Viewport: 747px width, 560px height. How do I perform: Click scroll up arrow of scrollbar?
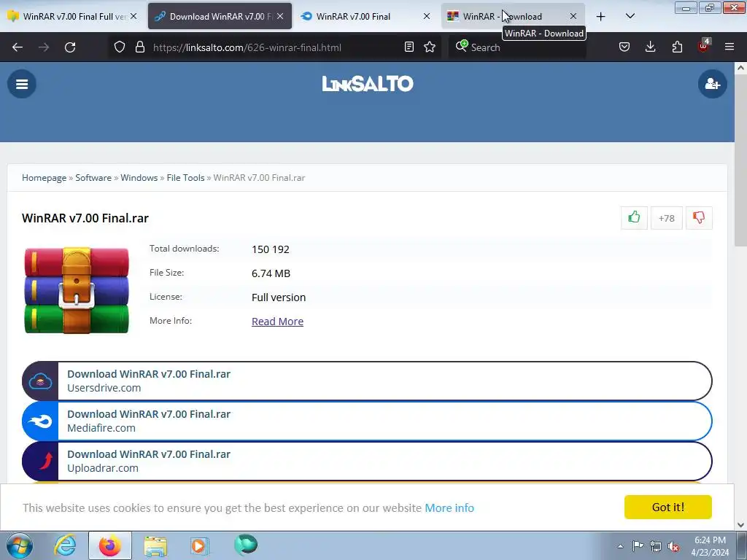740,68
